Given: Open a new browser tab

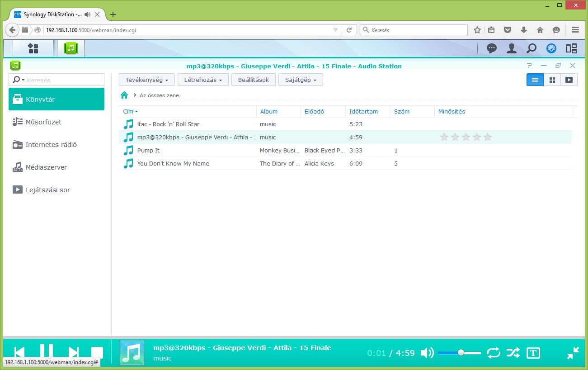Looking at the screenshot, I should click(113, 14).
